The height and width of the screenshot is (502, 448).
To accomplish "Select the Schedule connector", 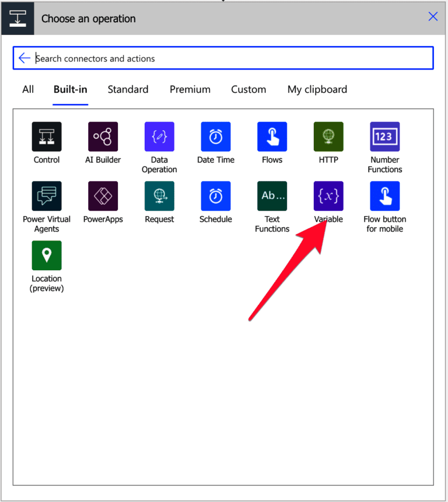I will tap(216, 196).
